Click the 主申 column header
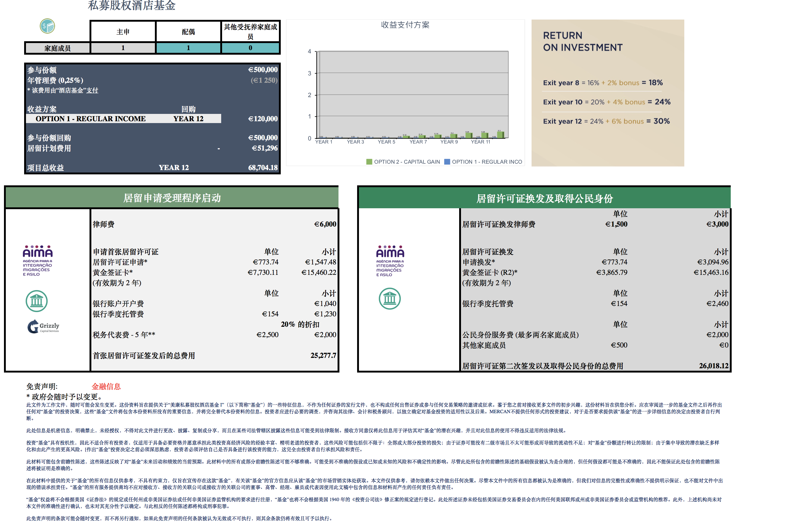Viewport: 812px width, 524px height. [123, 32]
